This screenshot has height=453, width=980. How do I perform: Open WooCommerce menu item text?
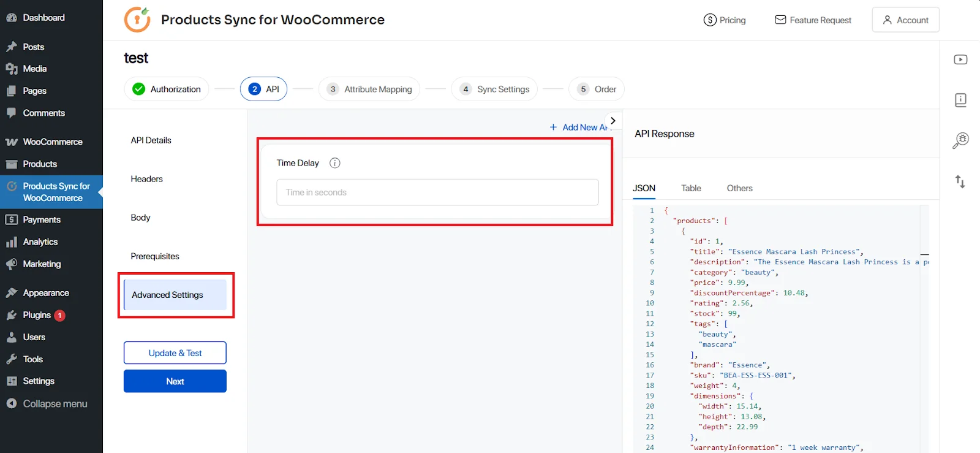pos(53,142)
